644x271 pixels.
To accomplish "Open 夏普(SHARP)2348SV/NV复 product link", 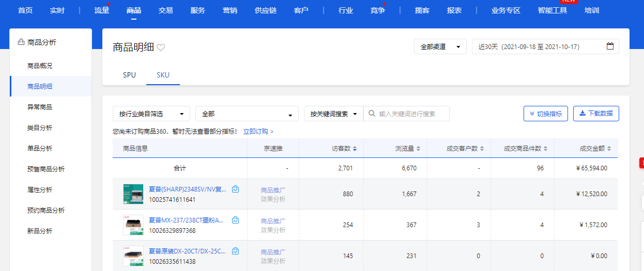I will (x=188, y=189).
